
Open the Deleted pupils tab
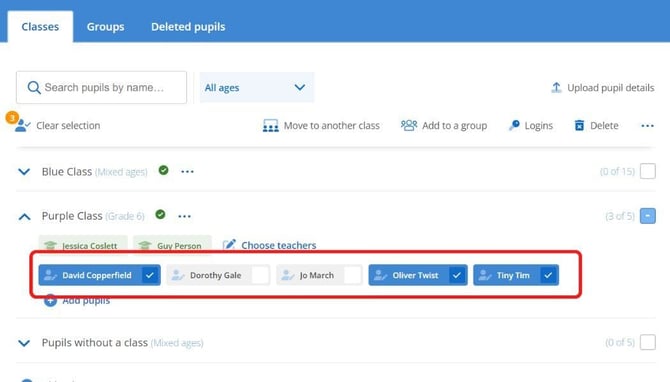[188, 26]
